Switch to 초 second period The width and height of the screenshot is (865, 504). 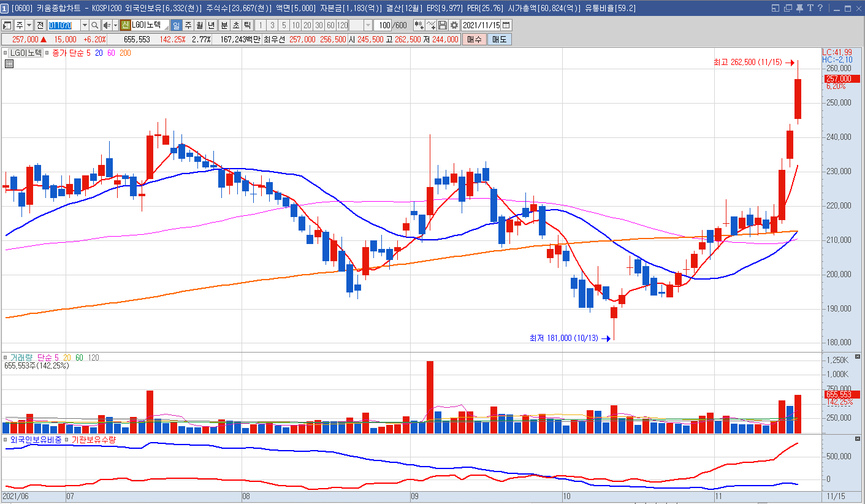coord(236,25)
